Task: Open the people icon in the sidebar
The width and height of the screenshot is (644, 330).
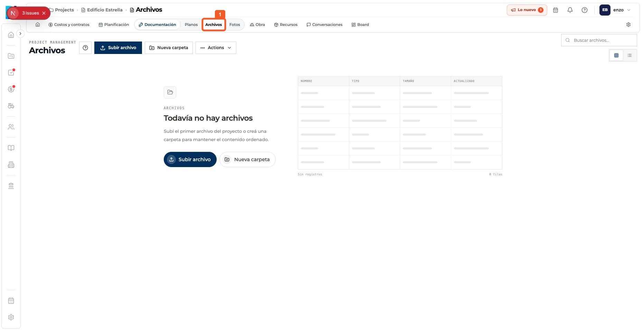Action: click(x=11, y=127)
